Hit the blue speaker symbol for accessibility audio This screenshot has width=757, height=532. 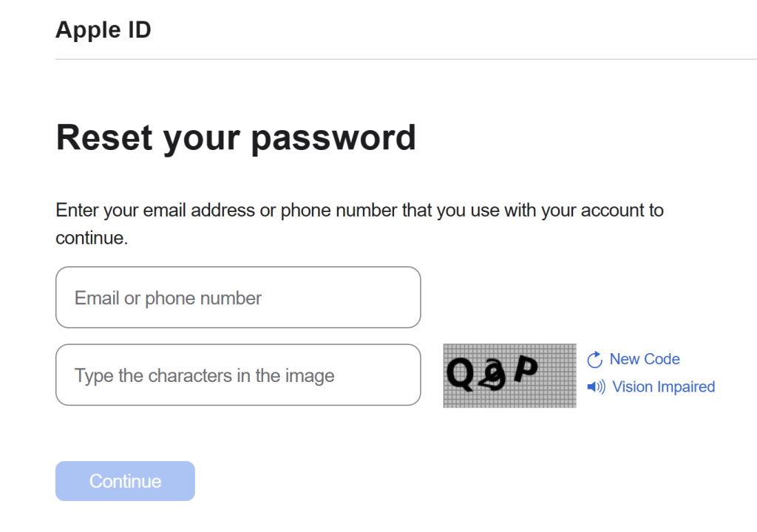click(x=594, y=386)
